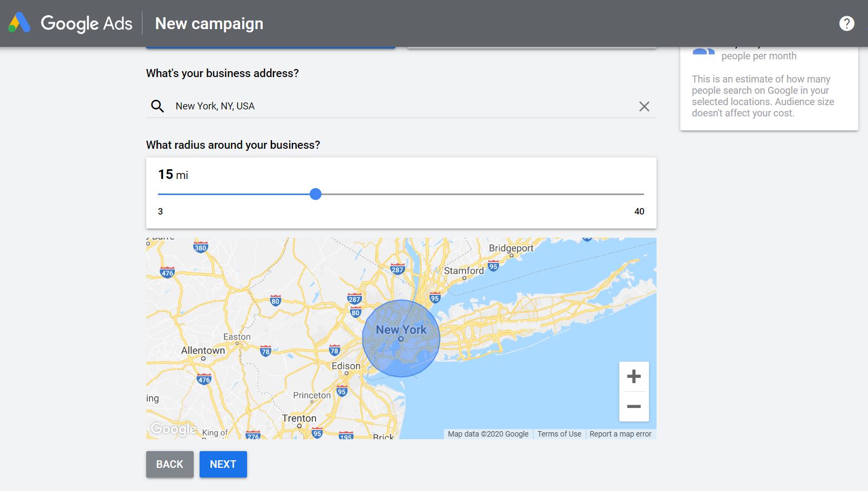Viewport: 868px width, 491px height.
Task: Click the radius slider handle
Action: (316, 194)
